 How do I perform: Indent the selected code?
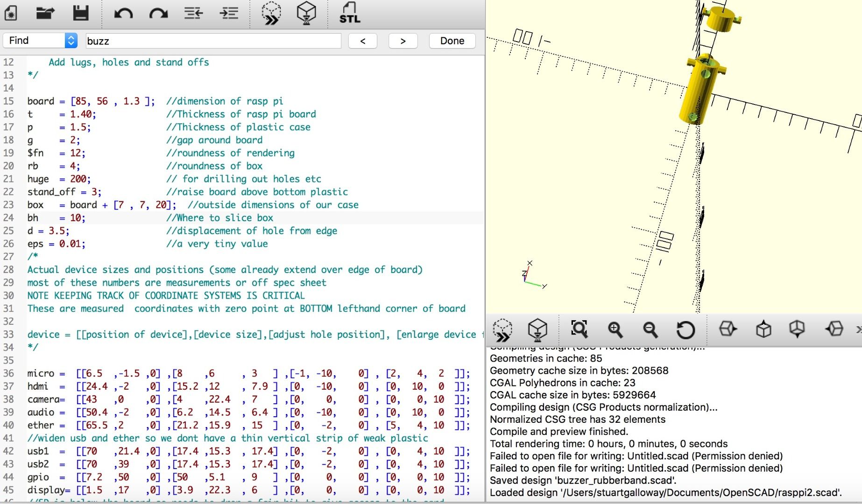(x=229, y=13)
